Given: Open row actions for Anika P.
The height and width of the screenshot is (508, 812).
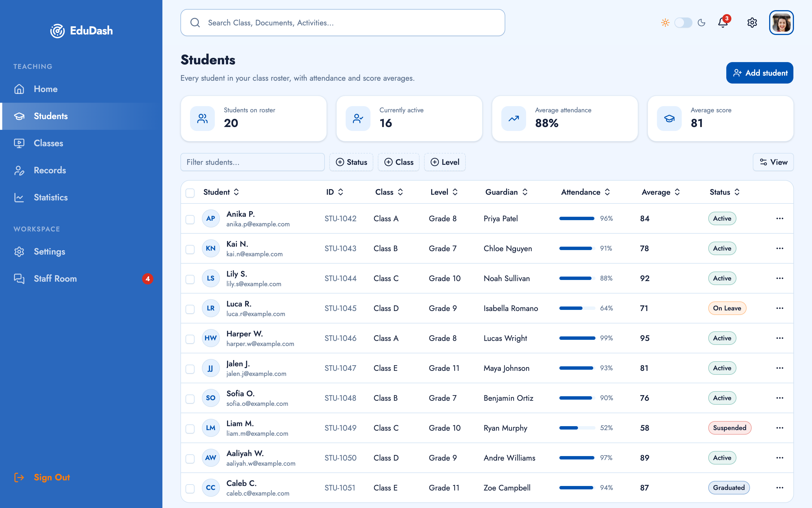Looking at the screenshot, I should [780, 218].
